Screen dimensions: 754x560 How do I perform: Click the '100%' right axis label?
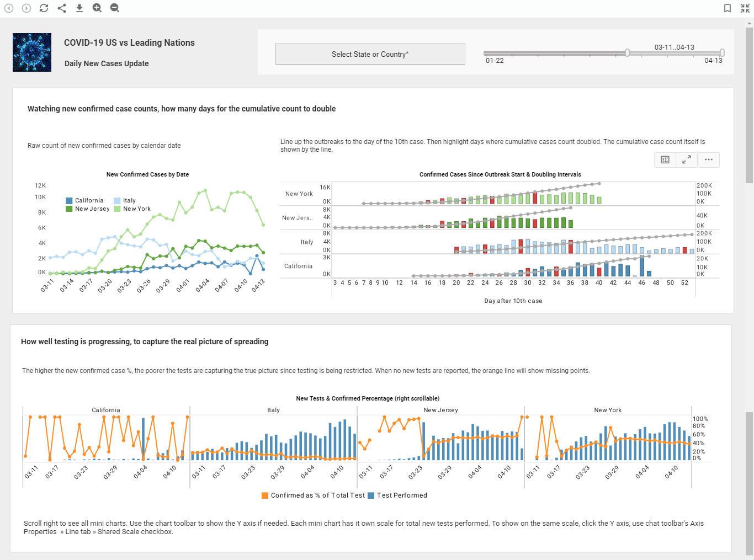(700, 419)
